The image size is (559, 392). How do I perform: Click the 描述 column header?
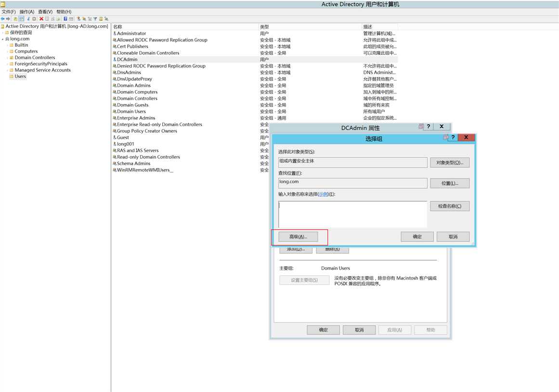380,27
